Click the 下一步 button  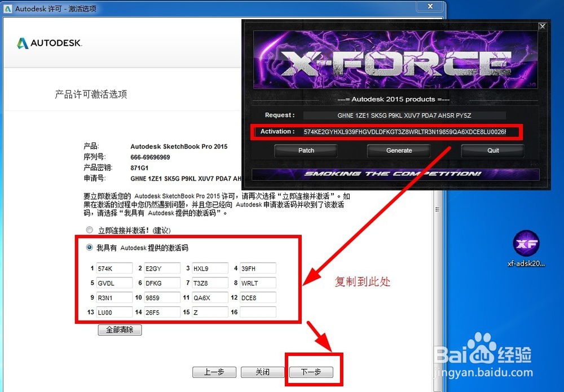pyautogui.click(x=311, y=372)
